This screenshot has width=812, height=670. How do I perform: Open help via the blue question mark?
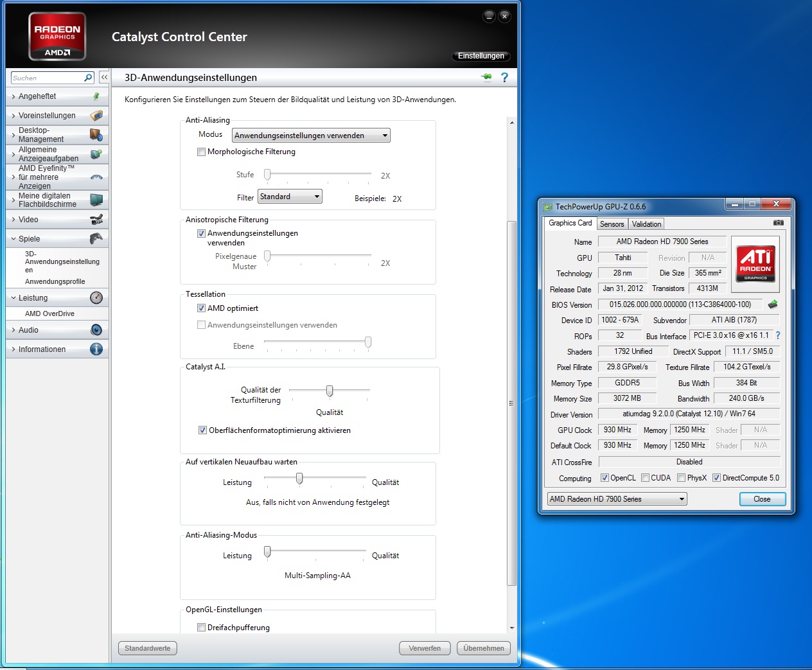click(504, 77)
